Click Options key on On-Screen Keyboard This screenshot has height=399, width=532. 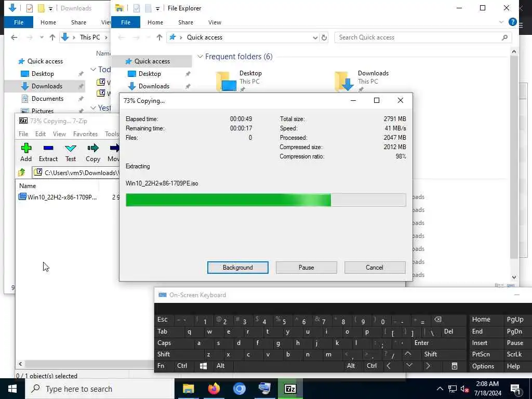pyautogui.click(x=483, y=366)
